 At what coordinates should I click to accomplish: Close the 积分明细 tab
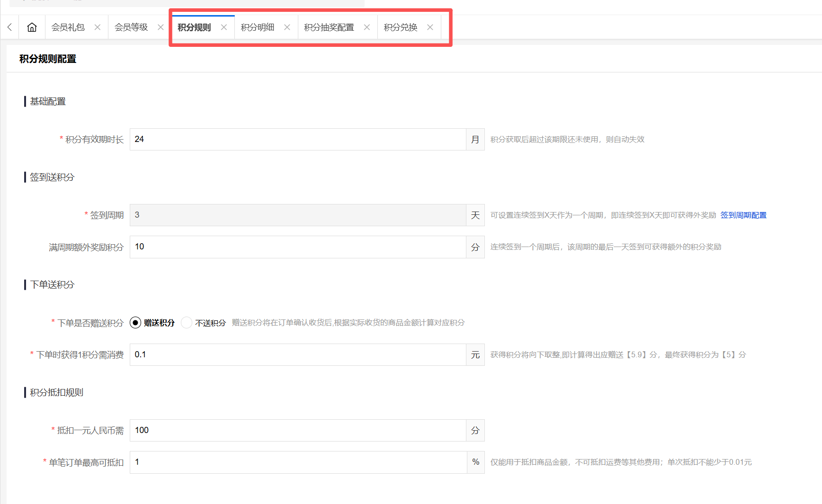[287, 27]
